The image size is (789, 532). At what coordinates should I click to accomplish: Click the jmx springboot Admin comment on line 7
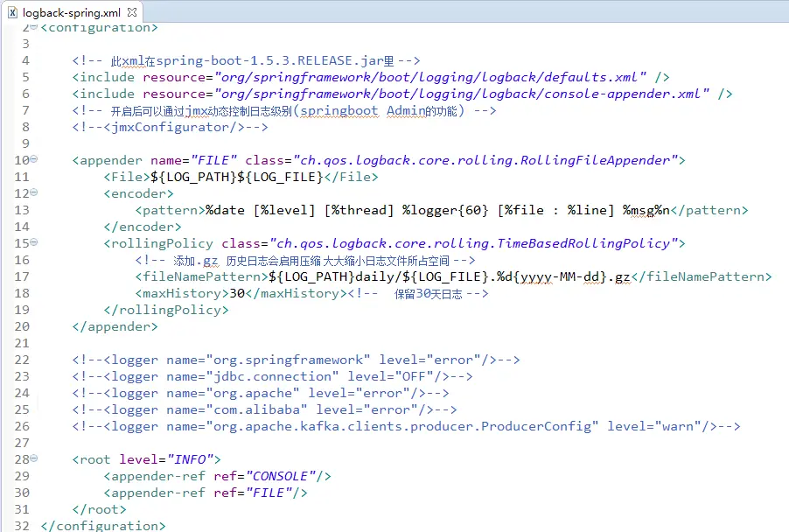coord(284,110)
